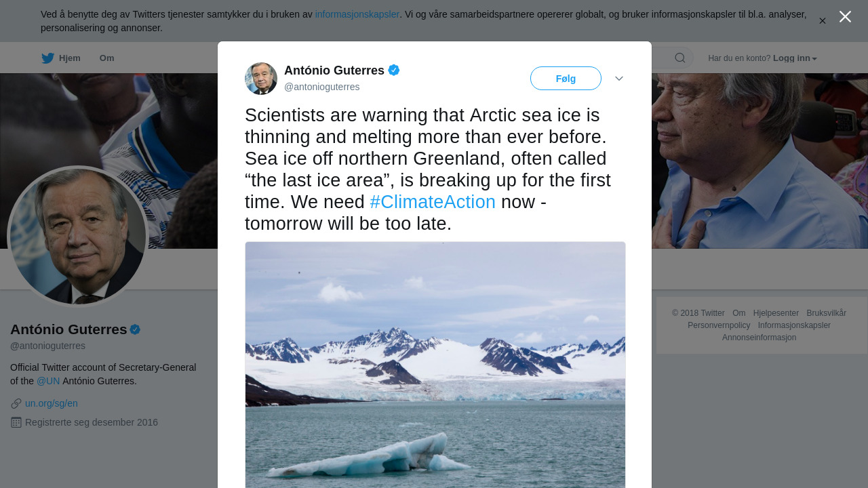Click the link icon beside un.org/sg/en
Viewport: 868px width, 488px height.
point(16,403)
